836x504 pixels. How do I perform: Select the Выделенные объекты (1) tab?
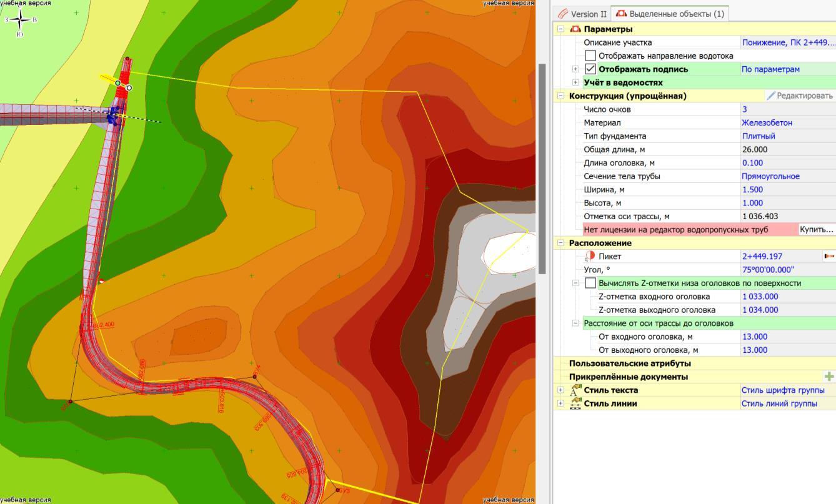coord(670,14)
